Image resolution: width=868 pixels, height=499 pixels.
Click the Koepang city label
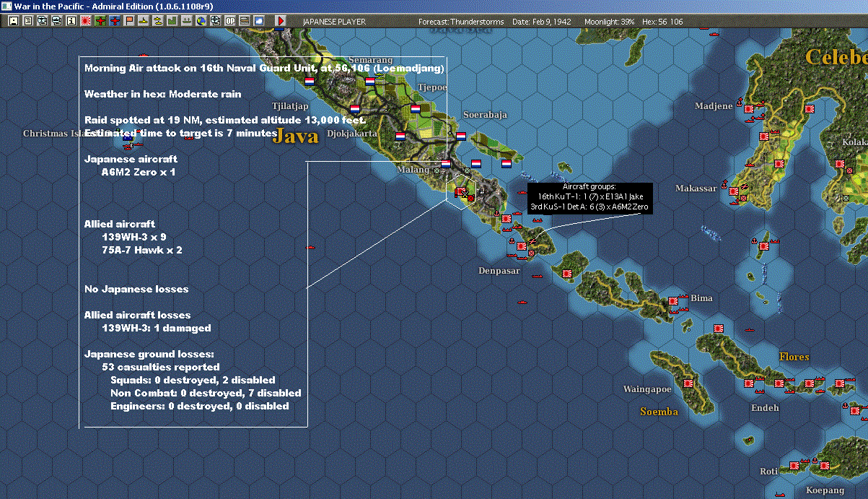(825, 490)
